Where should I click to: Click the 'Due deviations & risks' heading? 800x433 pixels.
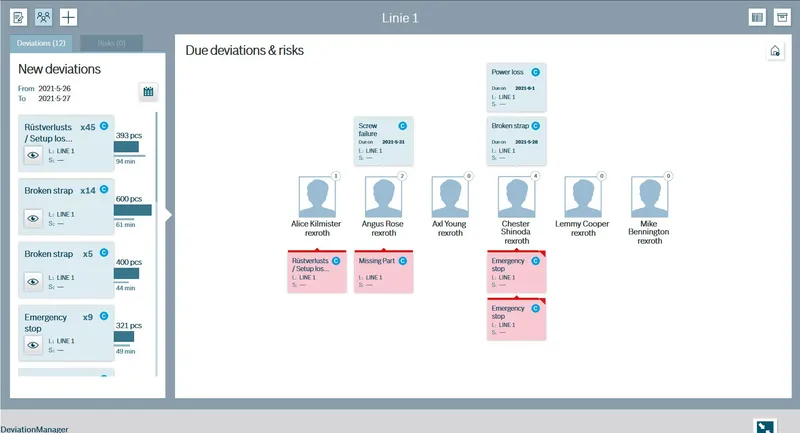pyautogui.click(x=244, y=50)
